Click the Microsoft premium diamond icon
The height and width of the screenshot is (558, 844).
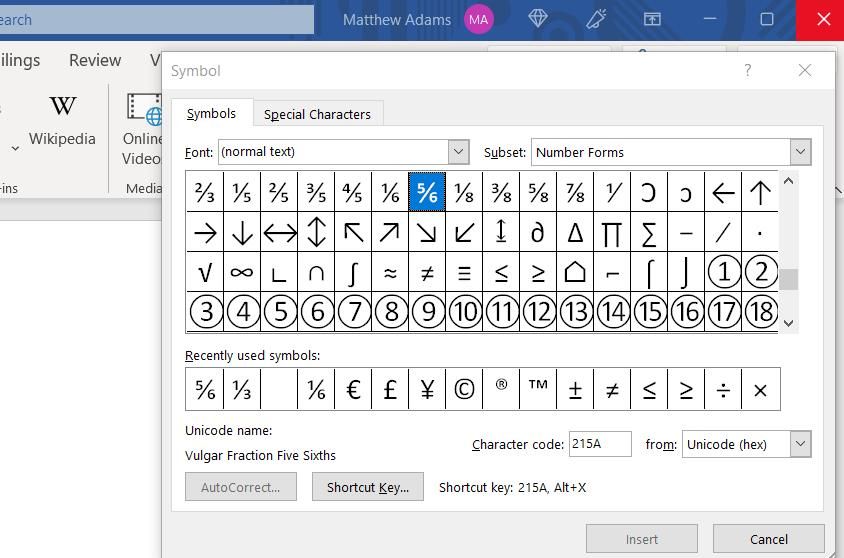[x=538, y=19]
